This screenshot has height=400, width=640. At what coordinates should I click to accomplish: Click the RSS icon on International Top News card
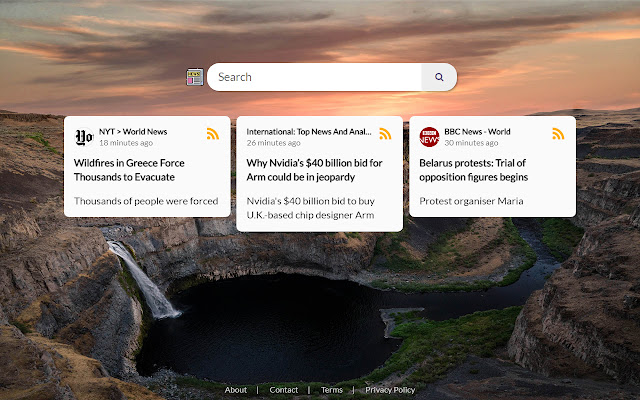385,134
